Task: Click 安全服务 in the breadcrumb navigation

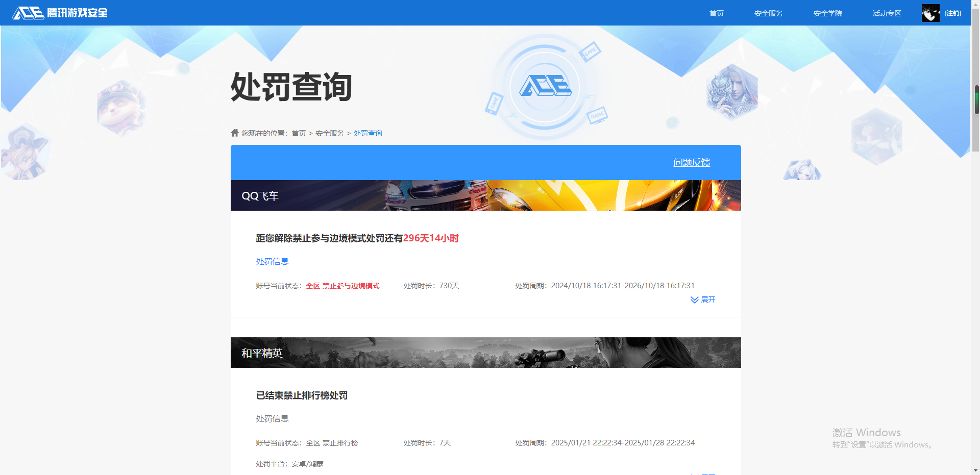Action: (328, 133)
